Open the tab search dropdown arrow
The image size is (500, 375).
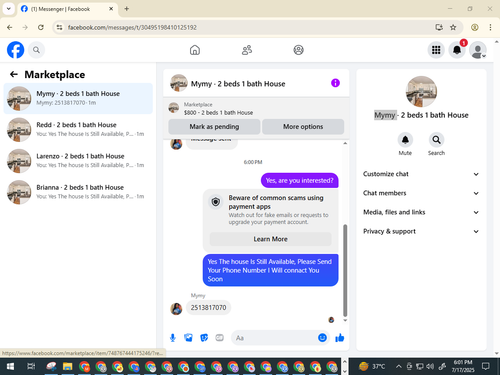(9, 9)
